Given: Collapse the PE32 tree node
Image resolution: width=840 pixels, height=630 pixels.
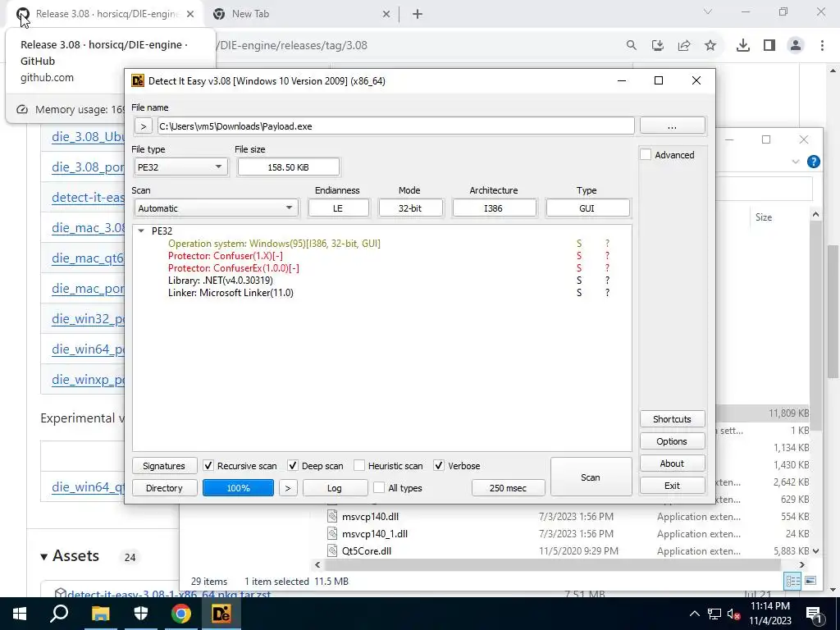Looking at the screenshot, I should coord(141,231).
